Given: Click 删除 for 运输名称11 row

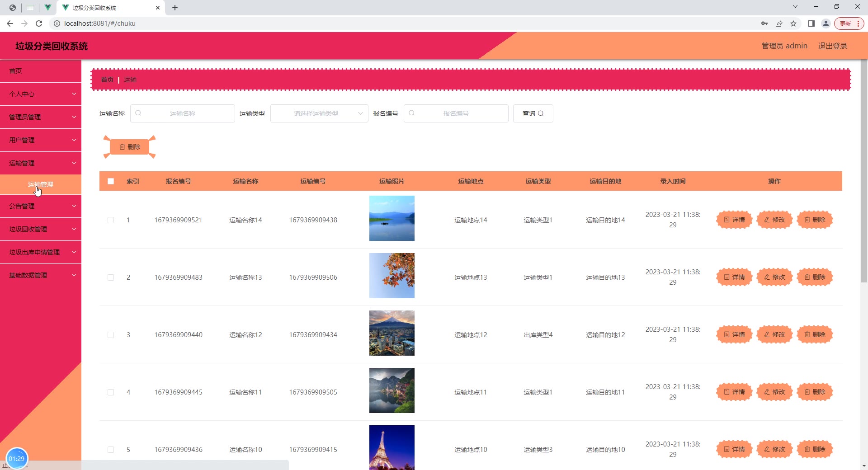Looking at the screenshot, I should click(815, 392).
